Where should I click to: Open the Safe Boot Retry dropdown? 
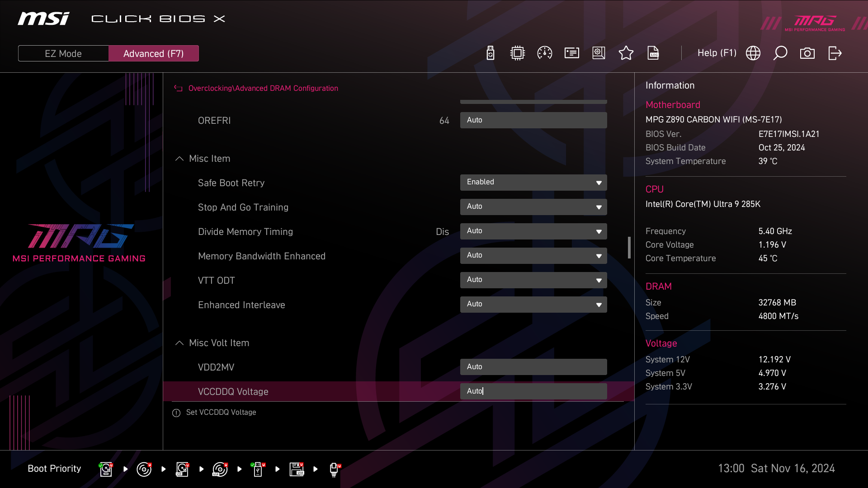533,183
